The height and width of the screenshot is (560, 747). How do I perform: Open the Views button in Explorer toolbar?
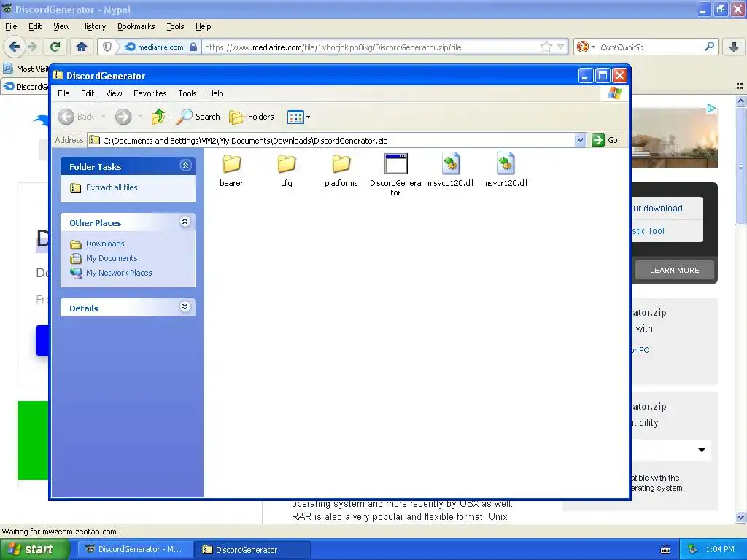click(298, 117)
